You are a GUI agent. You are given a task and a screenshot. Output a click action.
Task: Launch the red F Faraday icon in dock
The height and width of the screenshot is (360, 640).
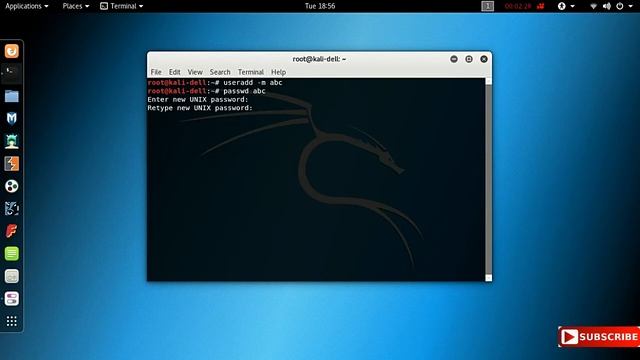11,231
